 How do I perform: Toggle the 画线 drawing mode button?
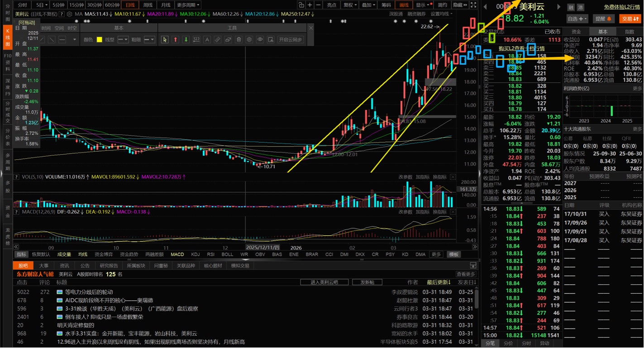click(x=404, y=5)
